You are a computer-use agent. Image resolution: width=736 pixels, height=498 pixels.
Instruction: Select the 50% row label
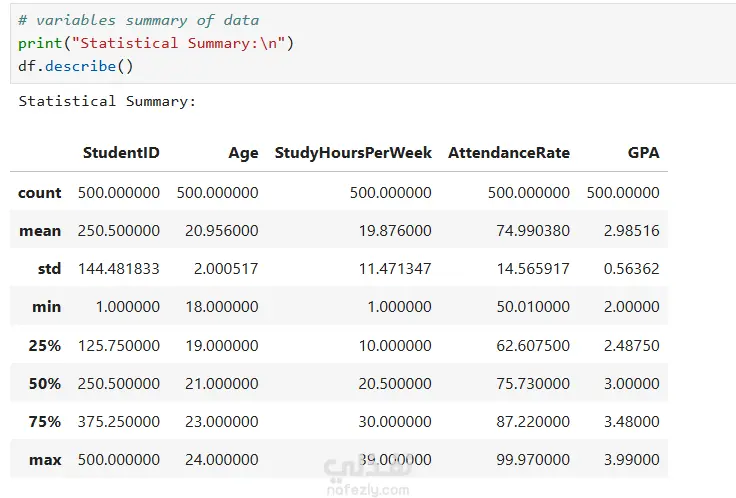(x=45, y=383)
